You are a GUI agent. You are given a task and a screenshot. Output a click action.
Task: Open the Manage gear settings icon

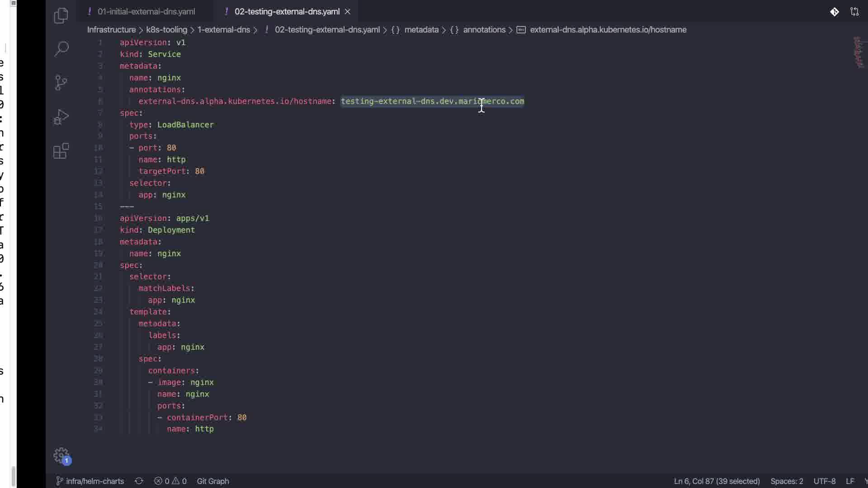tap(61, 455)
